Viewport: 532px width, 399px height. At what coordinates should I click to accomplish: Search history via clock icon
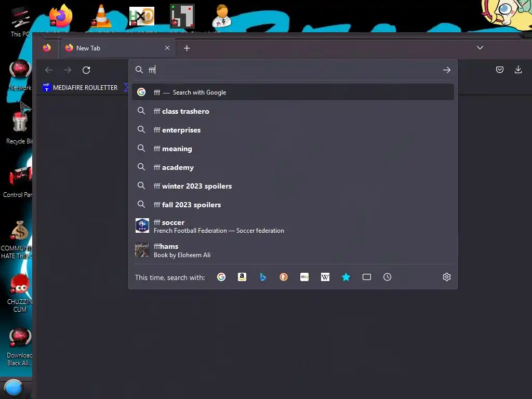pos(388,277)
